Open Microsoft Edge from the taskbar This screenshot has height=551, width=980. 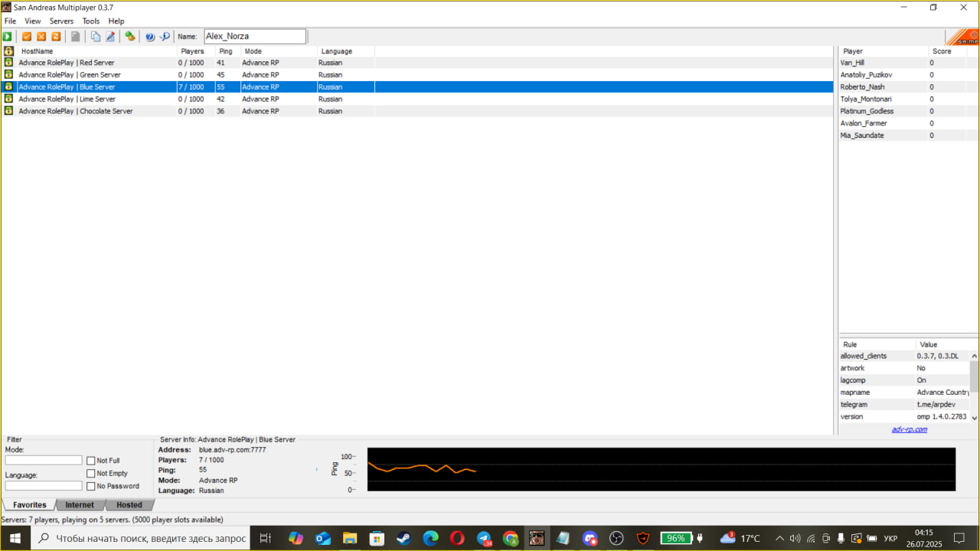click(x=430, y=538)
